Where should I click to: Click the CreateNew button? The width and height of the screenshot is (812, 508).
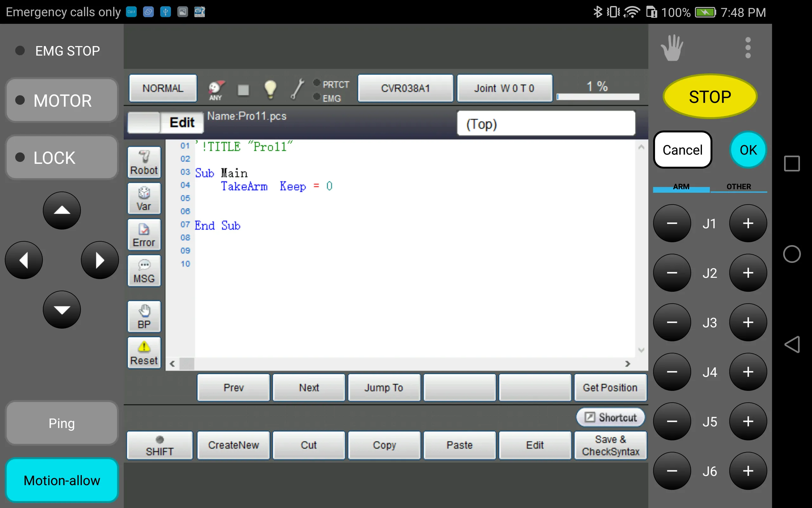(233, 445)
